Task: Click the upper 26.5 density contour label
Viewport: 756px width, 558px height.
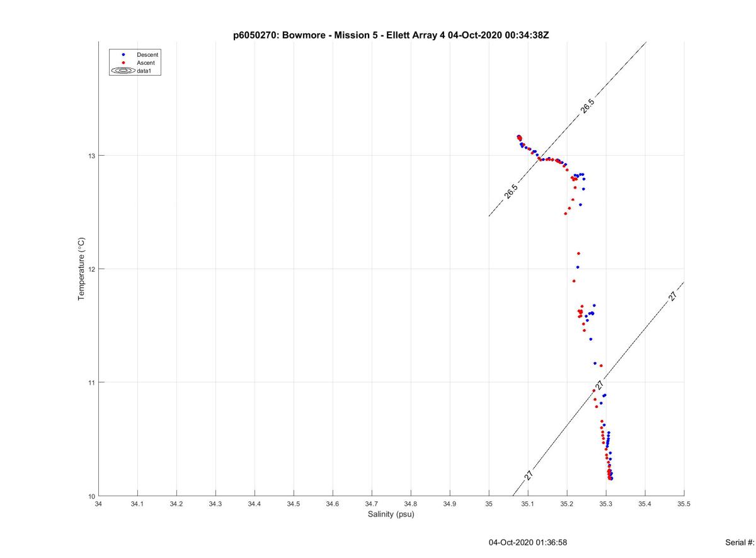Action: pyautogui.click(x=587, y=107)
